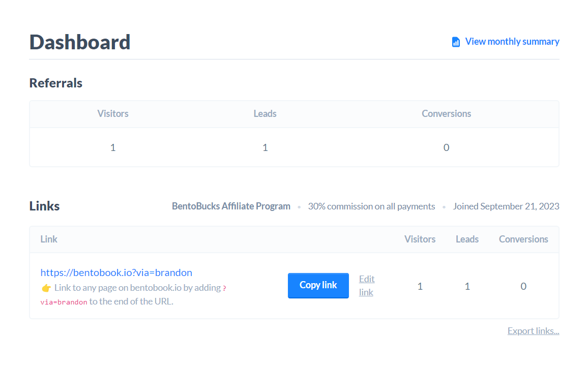Select the Link column header
Image resolution: width=588 pixels, height=365 pixels.
coord(49,239)
